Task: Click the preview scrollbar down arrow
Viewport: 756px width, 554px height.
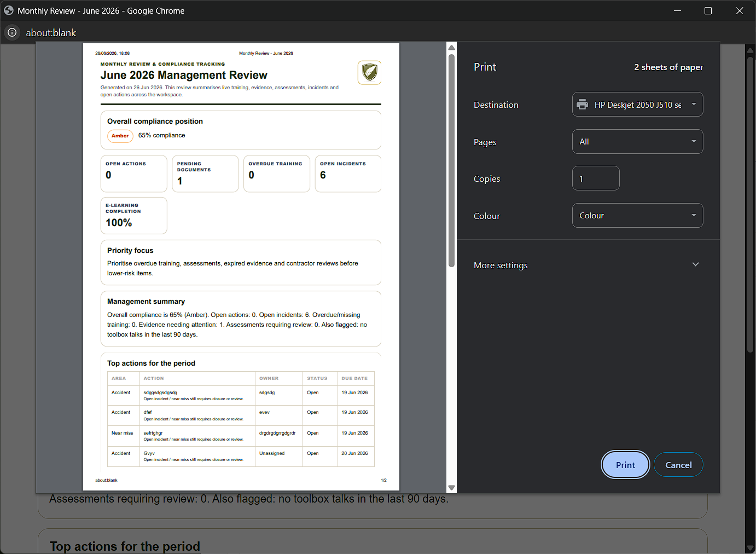Action: click(451, 488)
